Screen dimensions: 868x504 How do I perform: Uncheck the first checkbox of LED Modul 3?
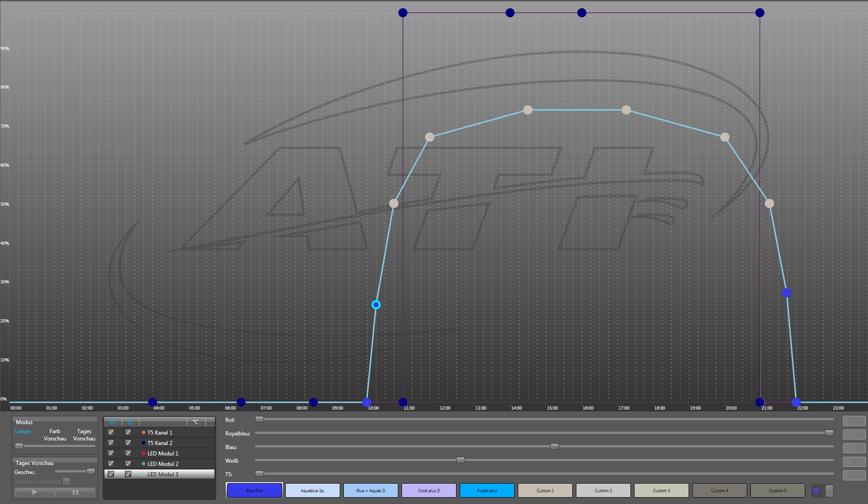pyautogui.click(x=111, y=474)
